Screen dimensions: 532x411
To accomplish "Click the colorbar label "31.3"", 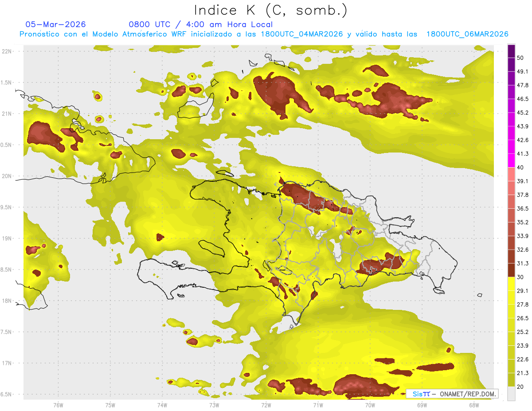I will click(x=523, y=263).
